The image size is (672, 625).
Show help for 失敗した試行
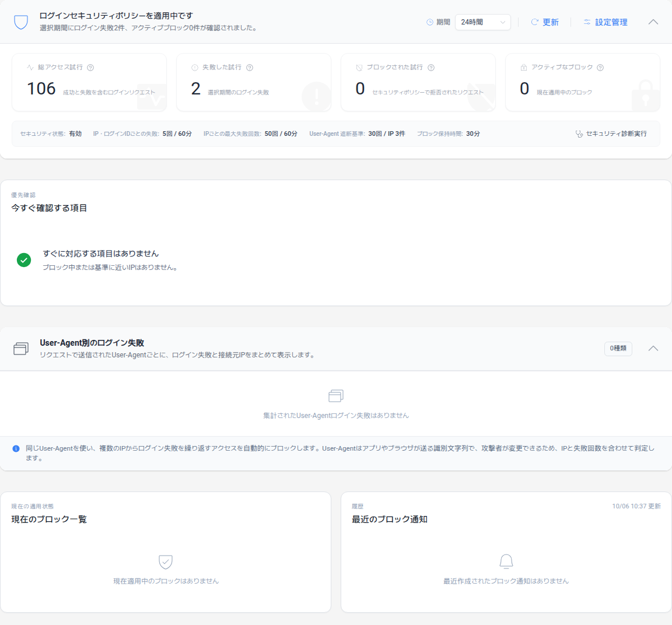click(250, 68)
